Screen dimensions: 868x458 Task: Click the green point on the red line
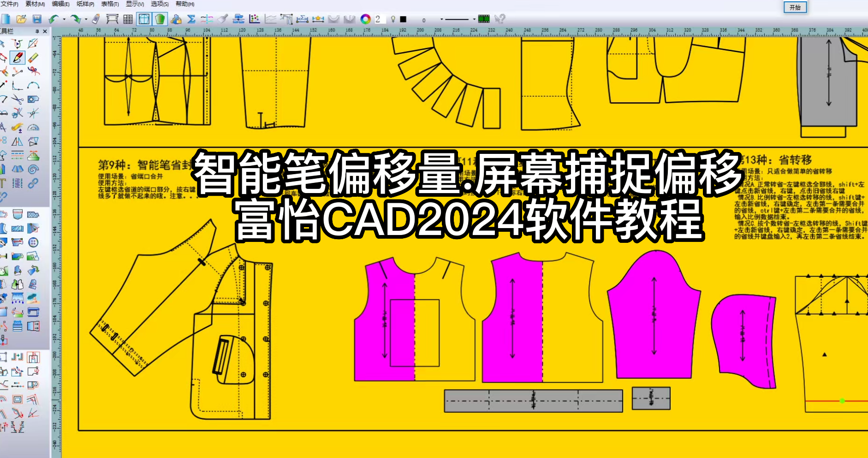842,401
